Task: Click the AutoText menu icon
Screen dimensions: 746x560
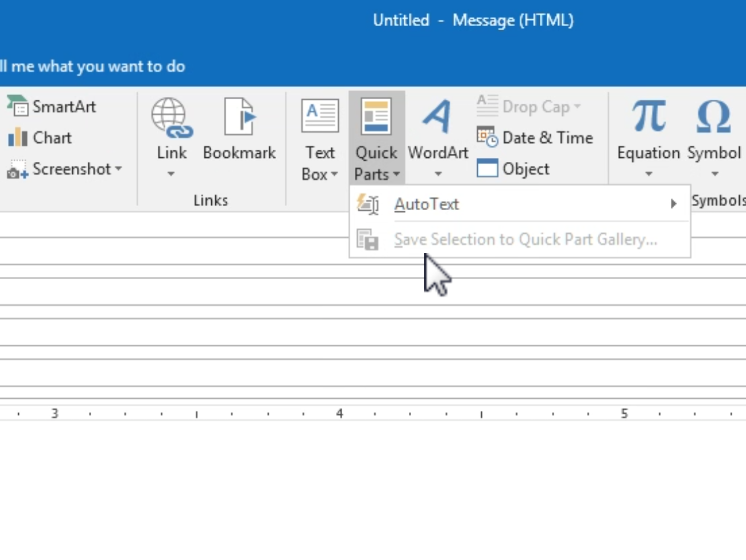Action: [x=368, y=204]
